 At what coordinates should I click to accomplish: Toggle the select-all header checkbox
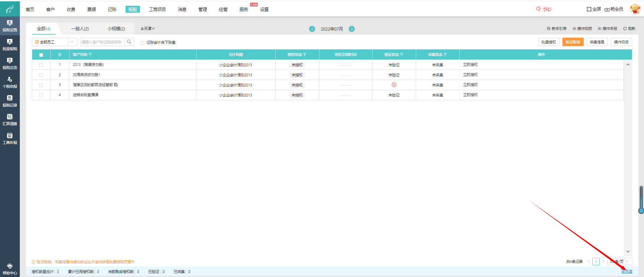tap(41, 55)
